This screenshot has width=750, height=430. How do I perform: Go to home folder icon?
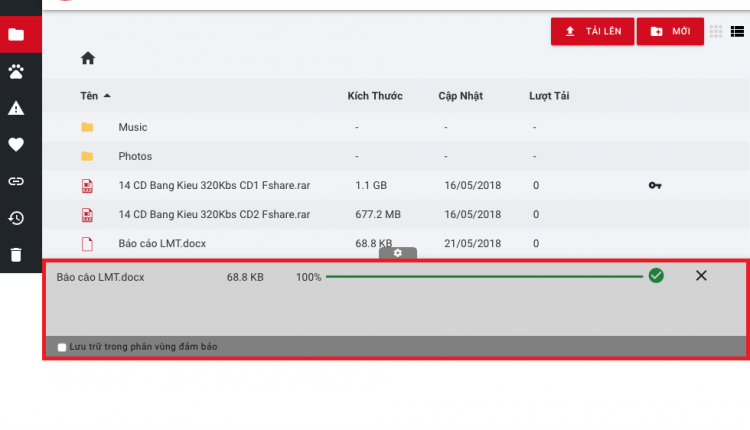pyautogui.click(x=88, y=58)
